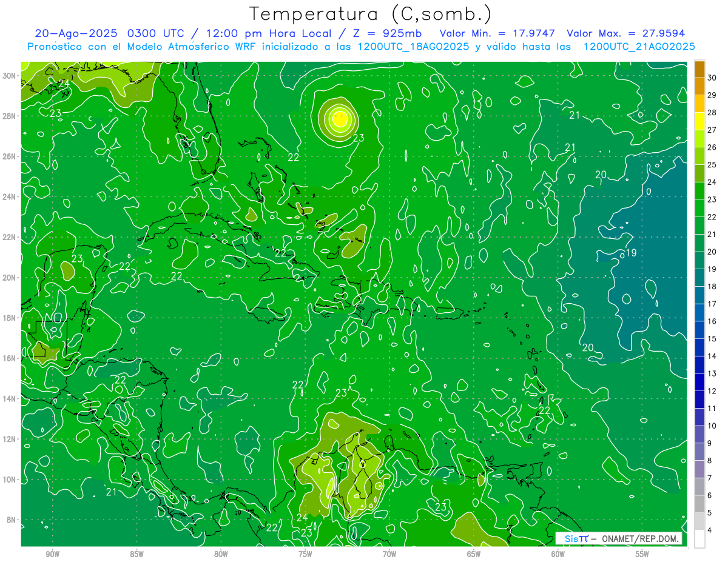Click the '10N' latitude axis label
Screen dimensions: 728x562
pyautogui.click(x=9, y=479)
